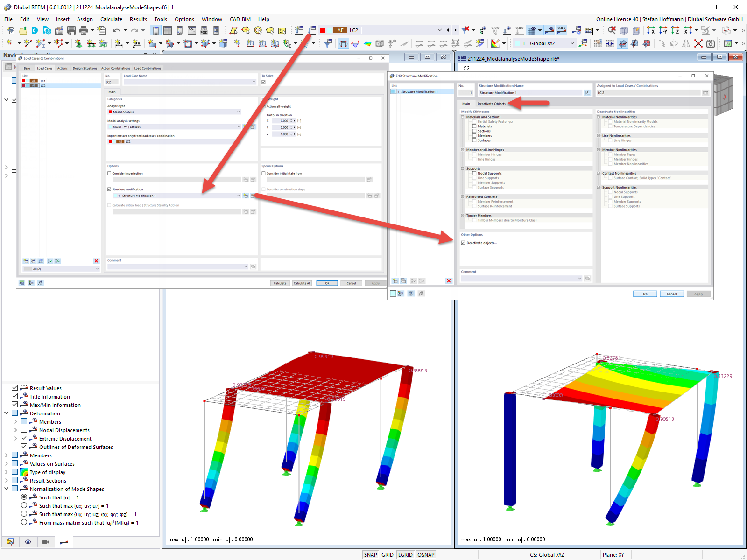Toggle the Structure modification checkbox
This screenshot has height=560, width=747.
pyautogui.click(x=109, y=189)
